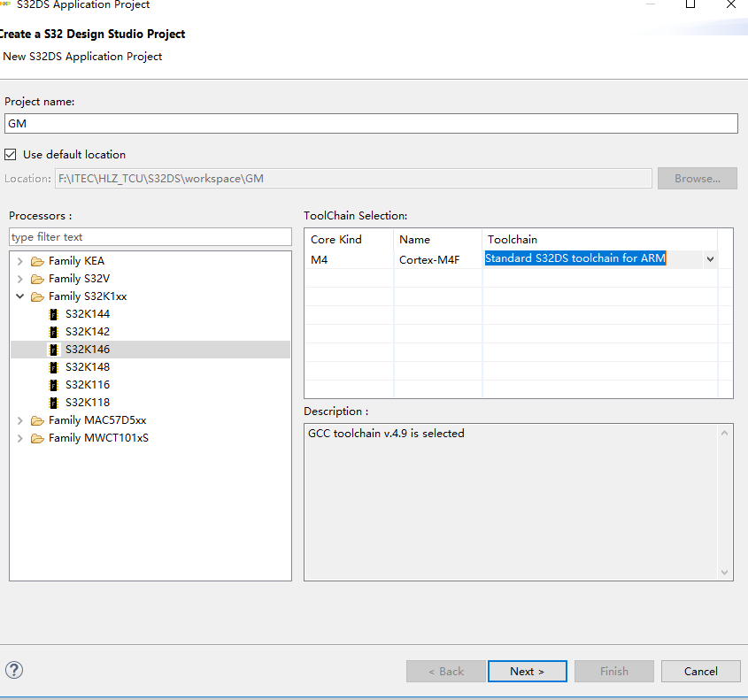Open the help question mark icon
Screen dimensions: 748x700
click(x=14, y=670)
